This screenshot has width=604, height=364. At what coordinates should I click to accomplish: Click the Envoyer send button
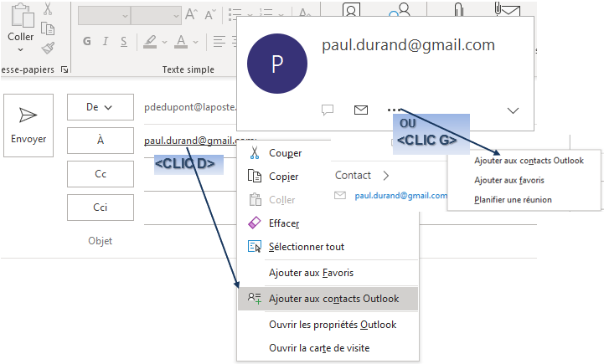[x=28, y=126]
